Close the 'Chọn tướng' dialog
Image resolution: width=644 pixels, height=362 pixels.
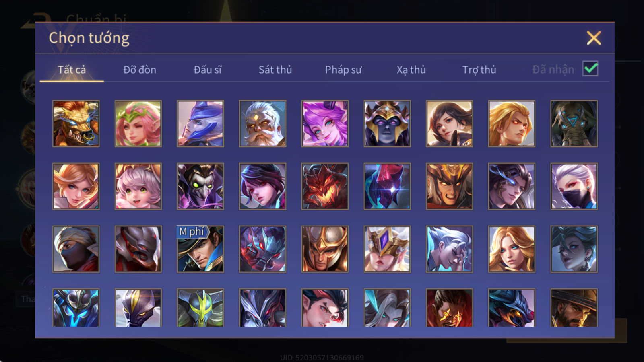click(x=594, y=38)
